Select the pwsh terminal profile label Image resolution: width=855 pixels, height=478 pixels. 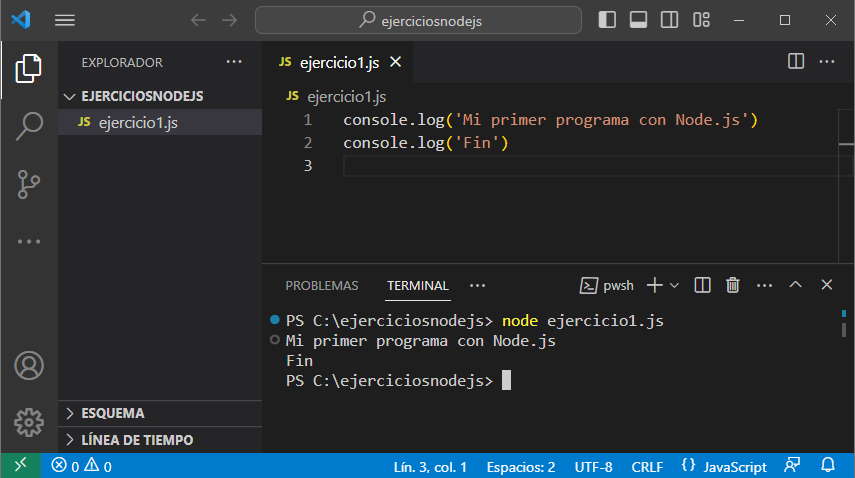point(606,286)
